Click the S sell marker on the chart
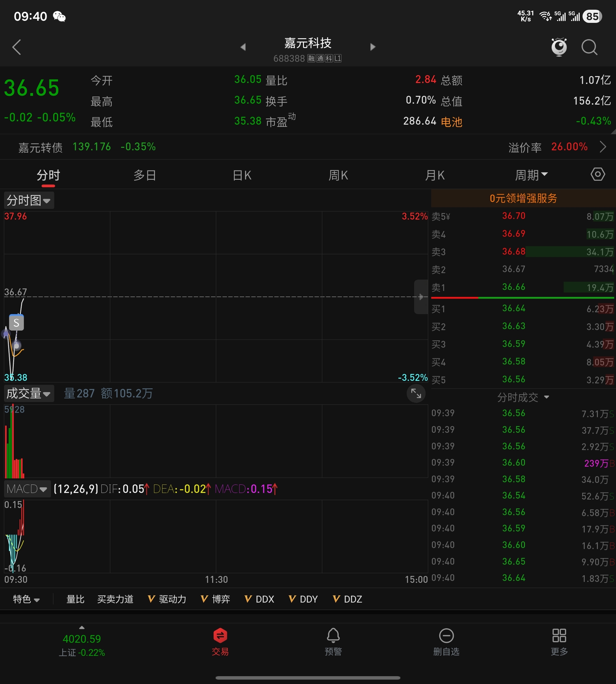Screen dimensions: 616x684 pyautogui.click(x=16, y=323)
